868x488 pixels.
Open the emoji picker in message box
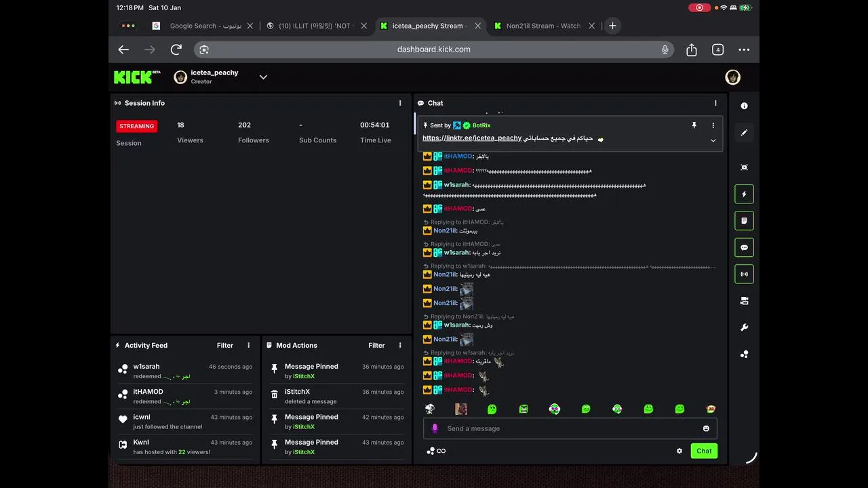tap(706, 428)
